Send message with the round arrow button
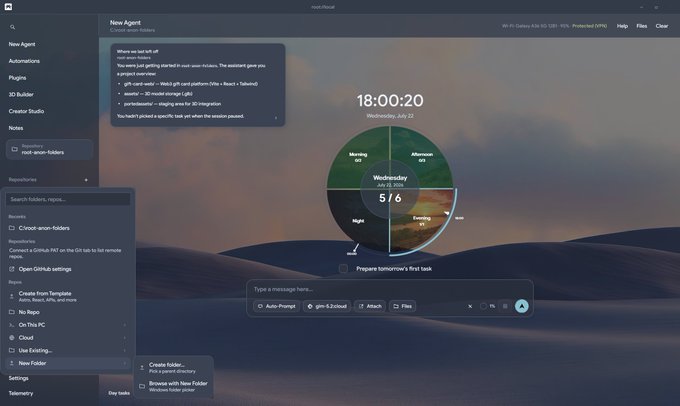This screenshot has height=406, width=680. point(522,306)
